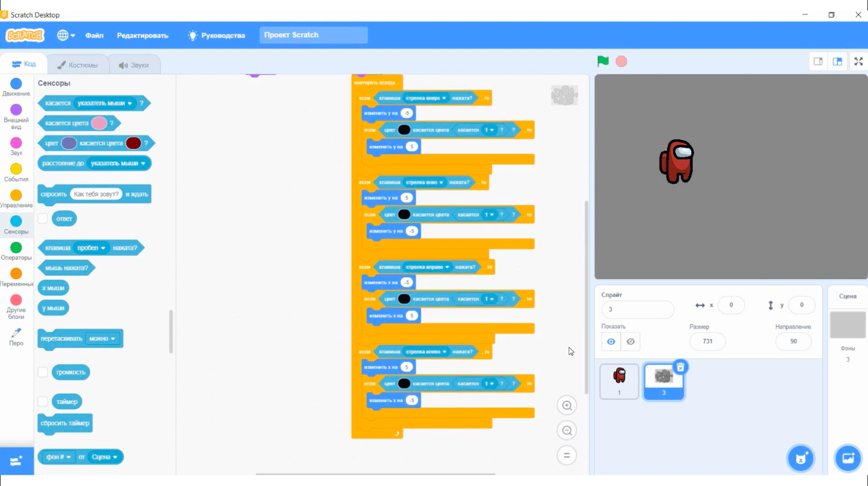The image size is (868, 486).
Task: Open стрелка влево key dropdown in script
Action: point(426,352)
